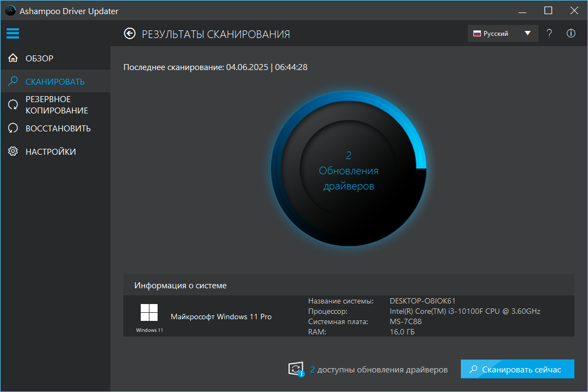
Task: Go to РЕЗЕРВНОЕ КОПИРОВАНИЕ
Action: 55,105
